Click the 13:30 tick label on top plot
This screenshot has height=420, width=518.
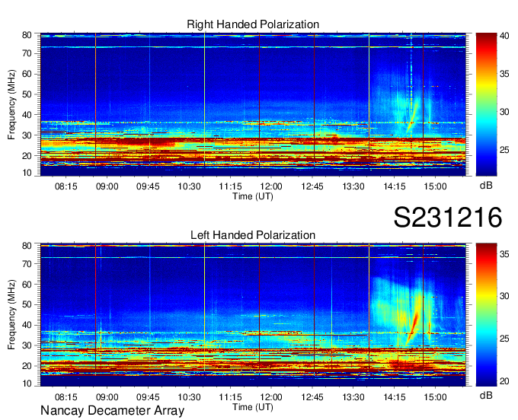tap(353, 186)
